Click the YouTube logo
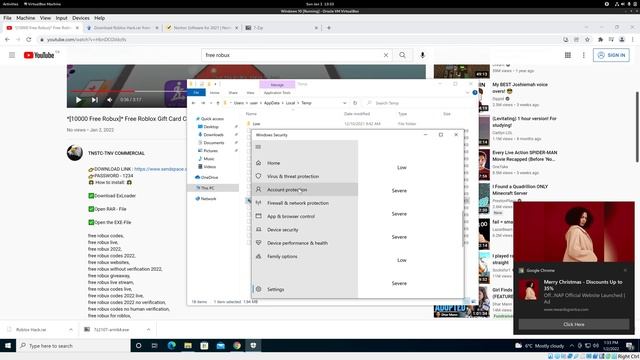Image resolution: width=640 pixels, height=360 pixels. (x=39, y=55)
